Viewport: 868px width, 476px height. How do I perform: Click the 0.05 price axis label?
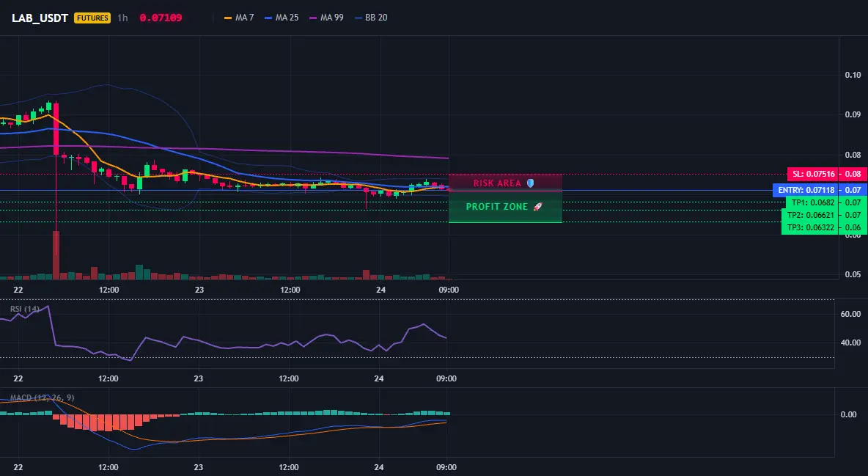point(853,274)
